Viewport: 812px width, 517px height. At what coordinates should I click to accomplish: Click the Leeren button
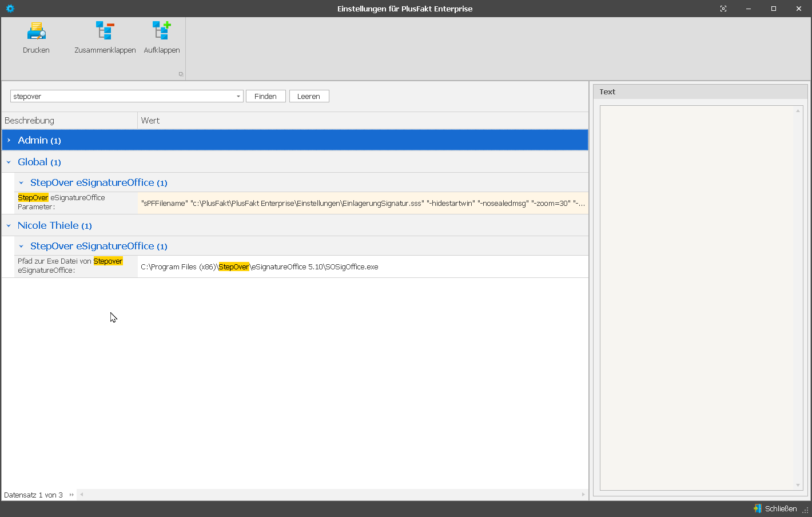[x=309, y=96]
